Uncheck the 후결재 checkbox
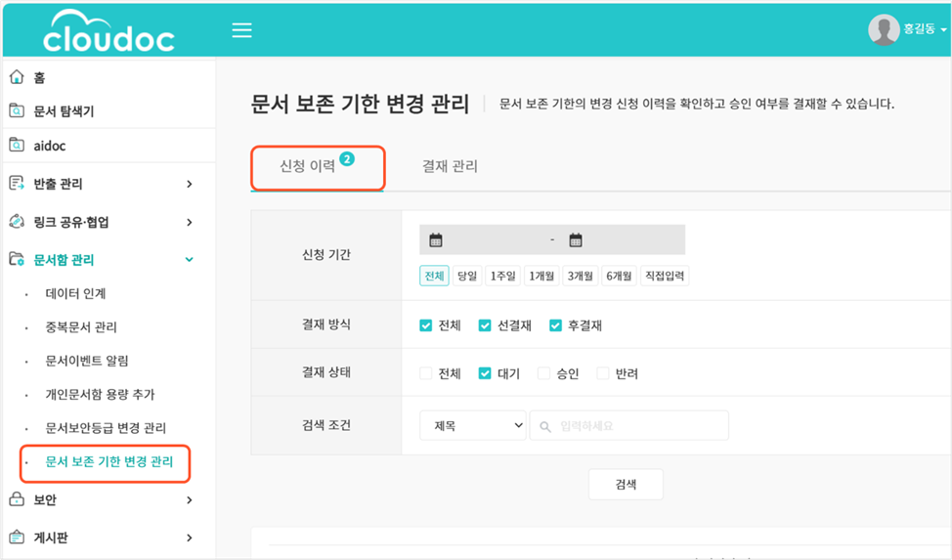 [555, 325]
